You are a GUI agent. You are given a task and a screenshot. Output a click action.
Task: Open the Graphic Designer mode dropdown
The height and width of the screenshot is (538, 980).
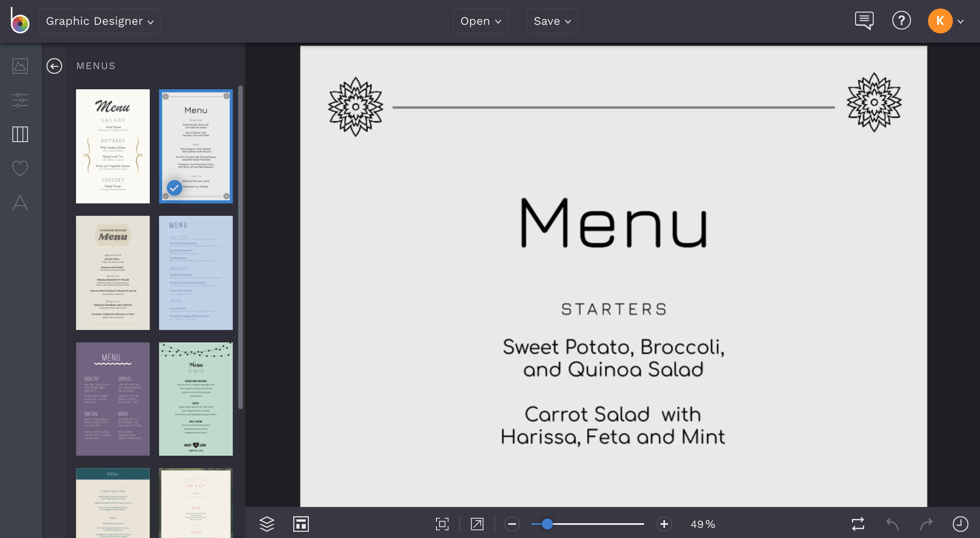click(x=100, y=21)
